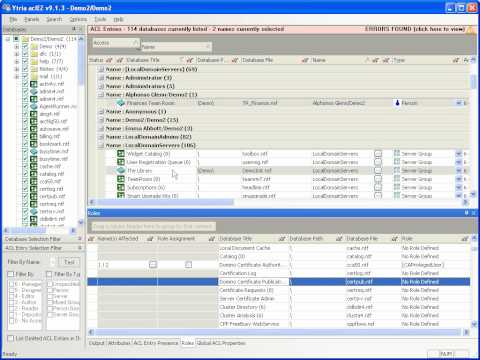Click the catalog.ntf database icon

(34, 174)
